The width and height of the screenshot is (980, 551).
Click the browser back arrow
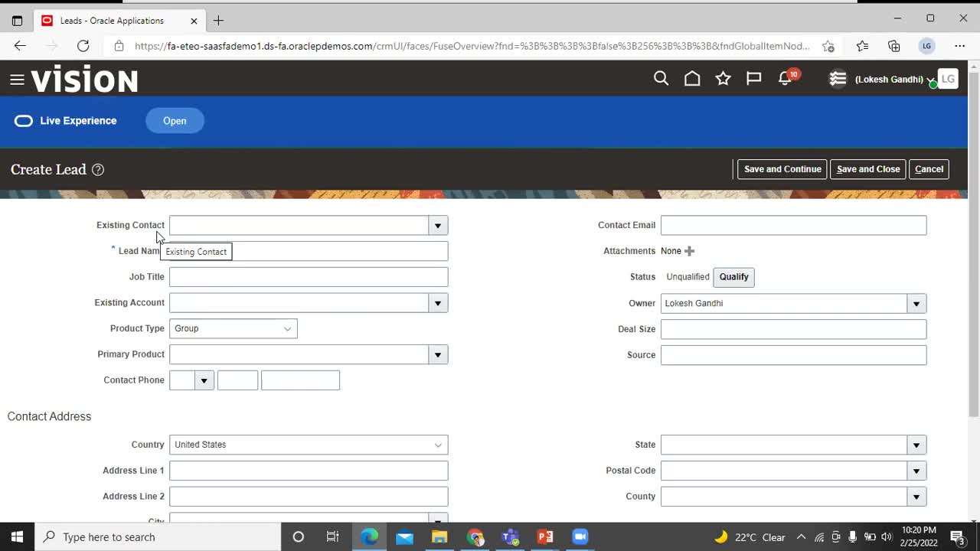(20, 46)
